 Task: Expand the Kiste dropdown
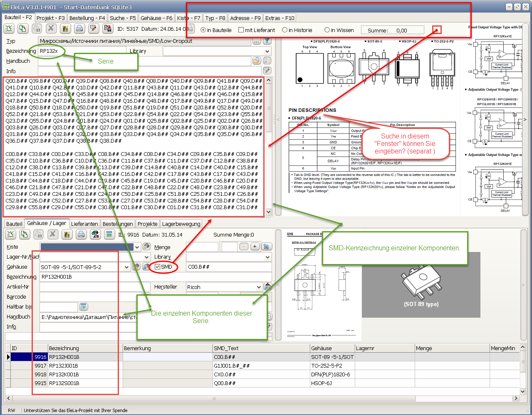[137, 247]
